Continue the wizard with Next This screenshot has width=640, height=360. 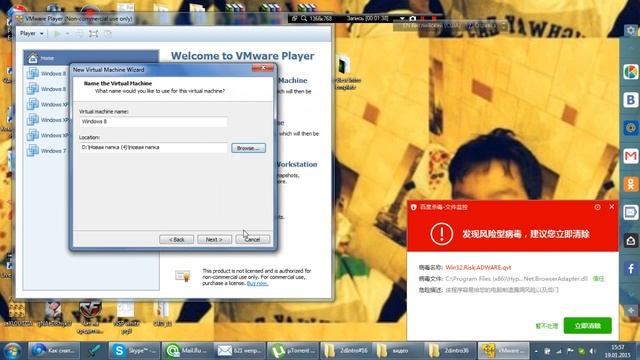point(214,239)
